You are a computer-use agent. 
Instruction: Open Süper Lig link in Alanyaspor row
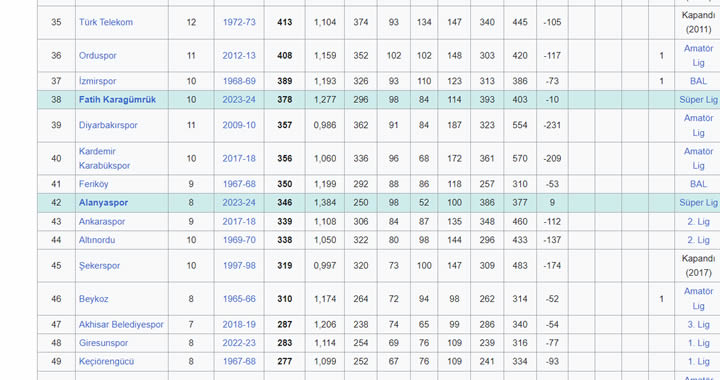[x=698, y=202]
